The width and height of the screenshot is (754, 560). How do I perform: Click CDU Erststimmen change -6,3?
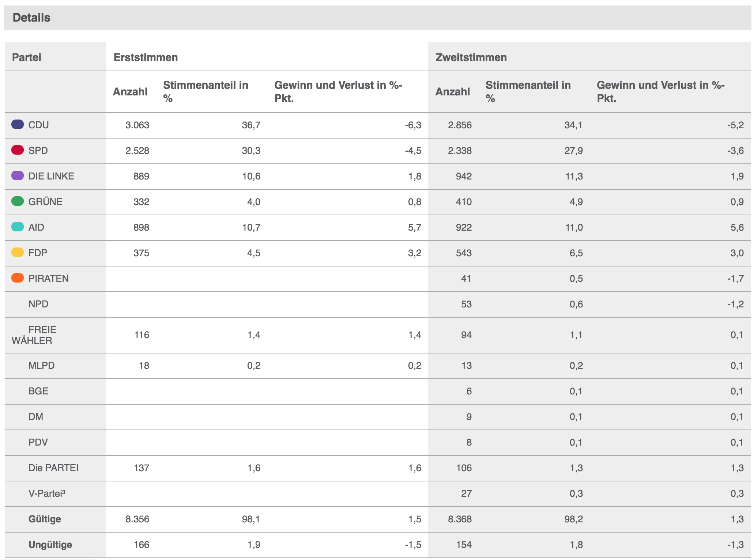click(x=413, y=125)
